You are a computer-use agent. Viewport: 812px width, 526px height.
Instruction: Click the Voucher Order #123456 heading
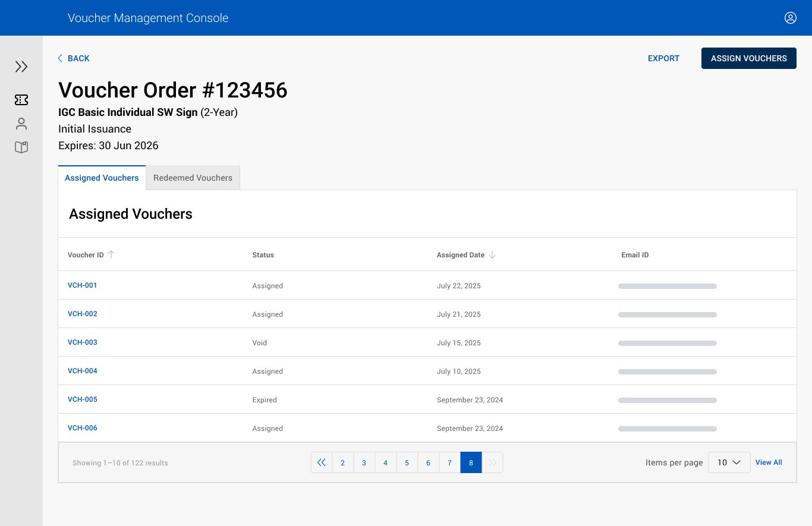click(x=173, y=90)
